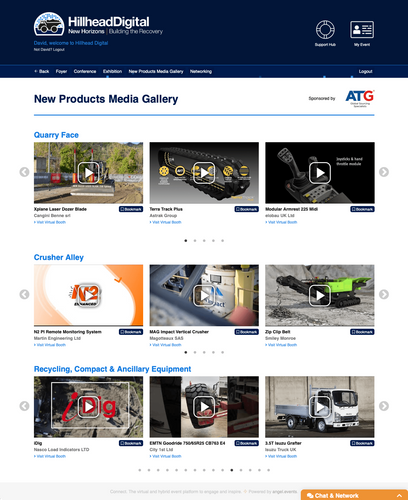
Task: Play the Terra Track Plus video
Action: coord(204,173)
